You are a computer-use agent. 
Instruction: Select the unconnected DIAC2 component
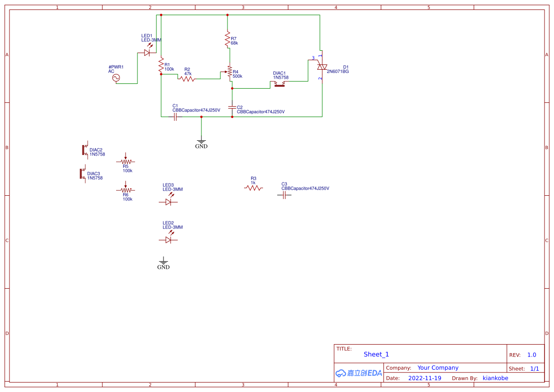(x=85, y=150)
